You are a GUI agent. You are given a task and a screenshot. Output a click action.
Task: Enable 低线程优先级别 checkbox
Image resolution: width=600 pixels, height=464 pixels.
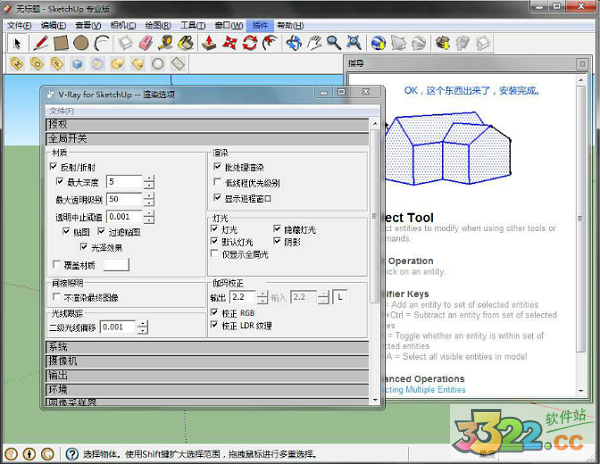click(217, 182)
